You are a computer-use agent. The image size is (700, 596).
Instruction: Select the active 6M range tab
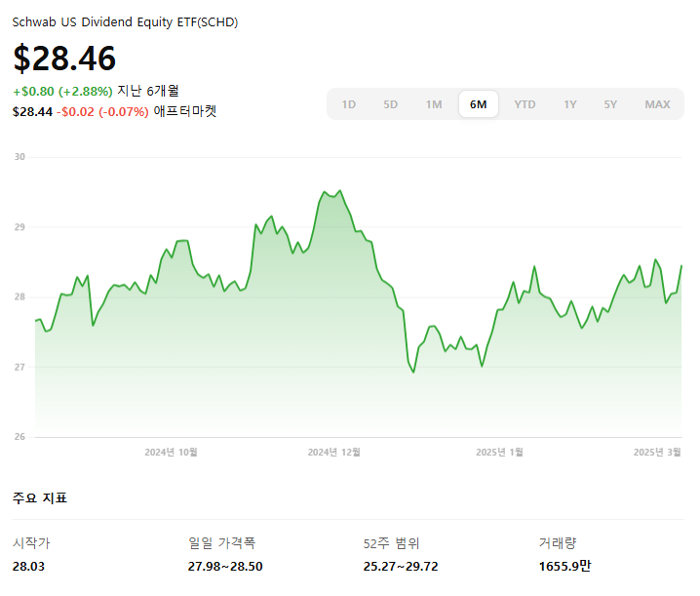click(478, 104)
